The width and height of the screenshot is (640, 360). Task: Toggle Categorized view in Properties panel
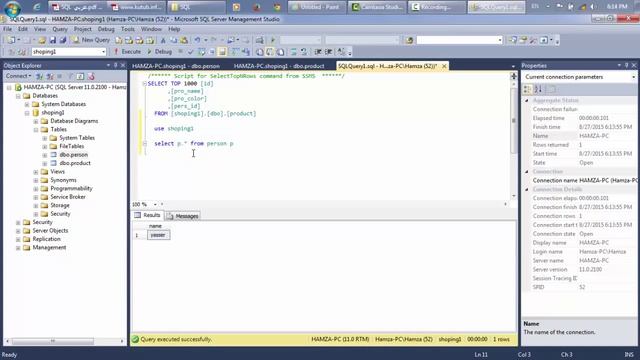click(527, 89)
